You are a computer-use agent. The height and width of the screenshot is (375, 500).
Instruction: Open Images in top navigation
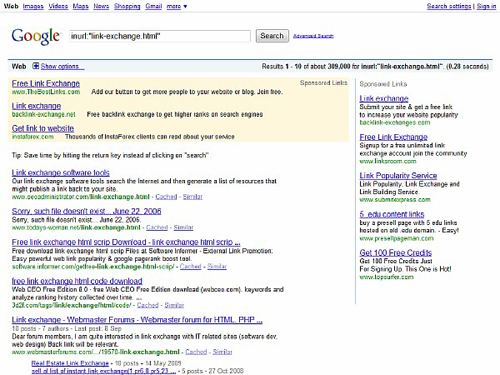coord(33,6)
